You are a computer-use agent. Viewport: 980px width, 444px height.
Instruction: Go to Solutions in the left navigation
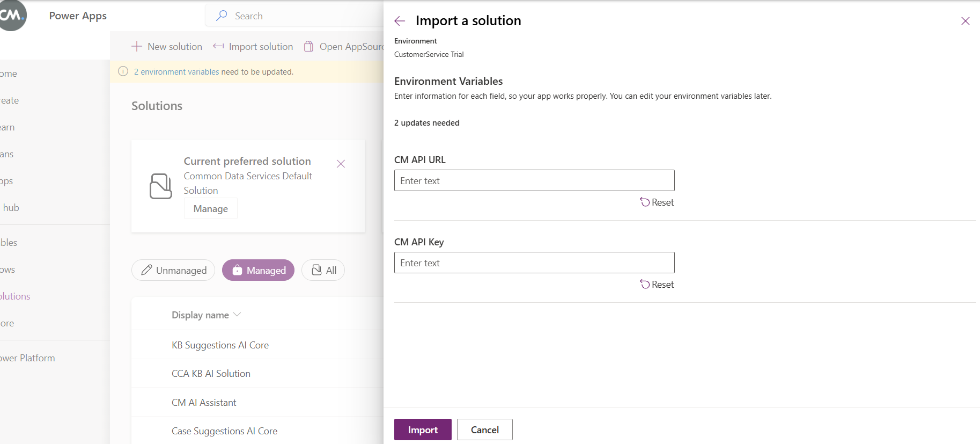[15, 296]
